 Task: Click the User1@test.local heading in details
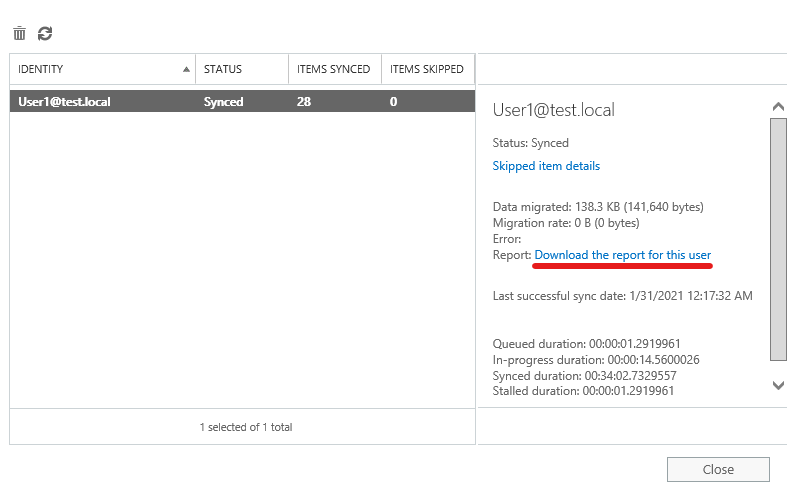click(553, 110)
